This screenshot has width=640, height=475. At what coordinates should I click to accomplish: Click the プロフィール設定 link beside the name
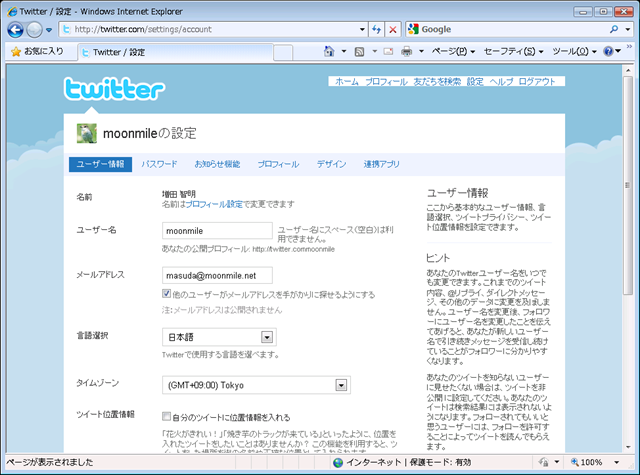(x=213, y=204)
